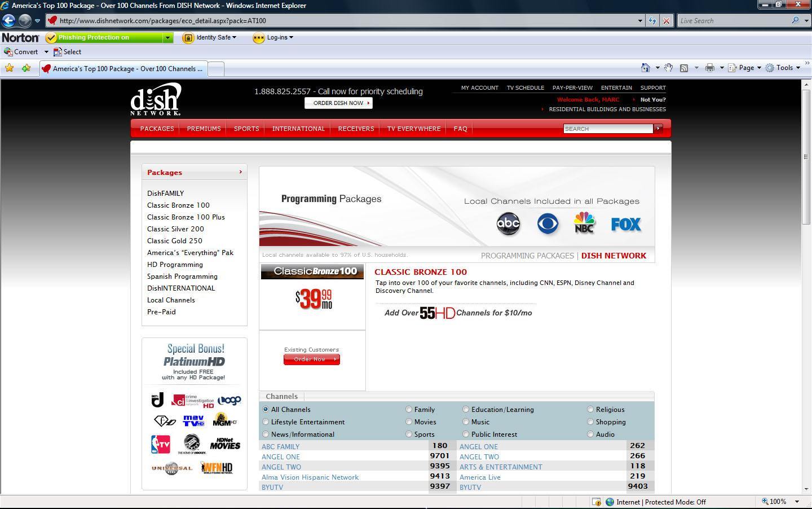The height and width of the screenshot is (509, 812).
Task: Open the Favorites Center star icon
Action: pyautogui.click(x=10, y=68)
